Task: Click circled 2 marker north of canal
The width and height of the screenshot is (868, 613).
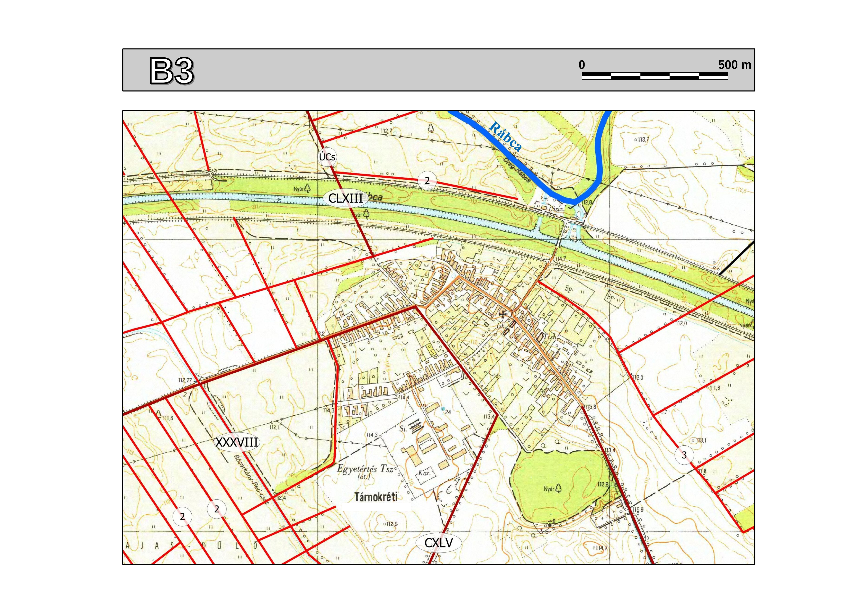Action: click(427, 181)
